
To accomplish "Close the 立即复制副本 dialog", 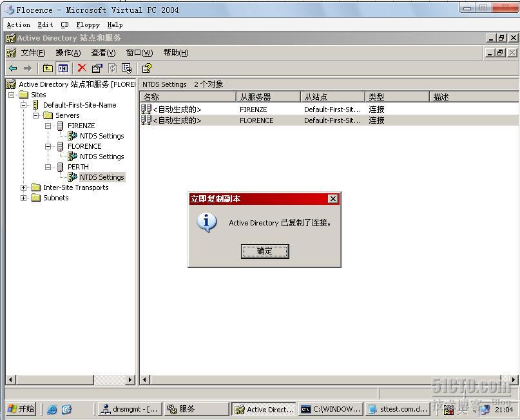I will click(333, 198).
